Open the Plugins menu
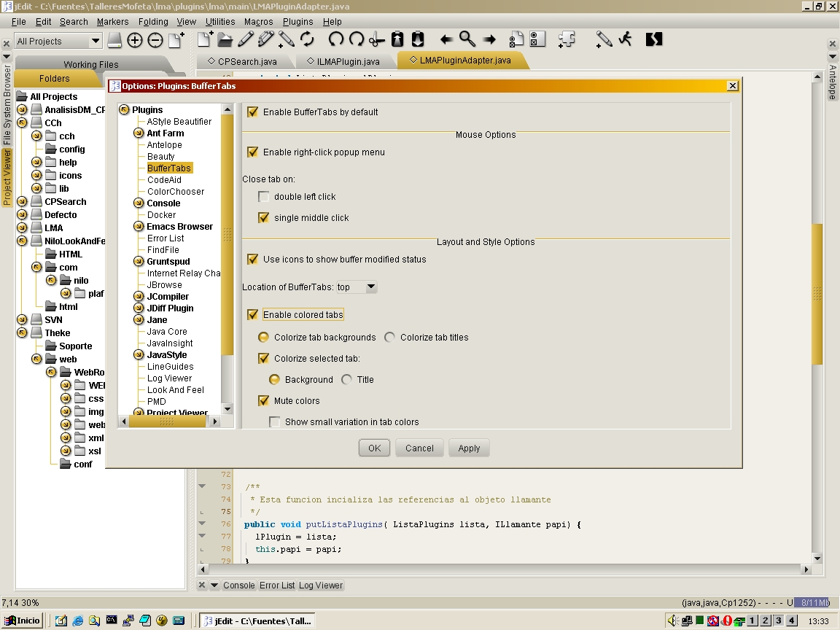The width and height of the screenshot is (840, 630). [x=297, y=22]
